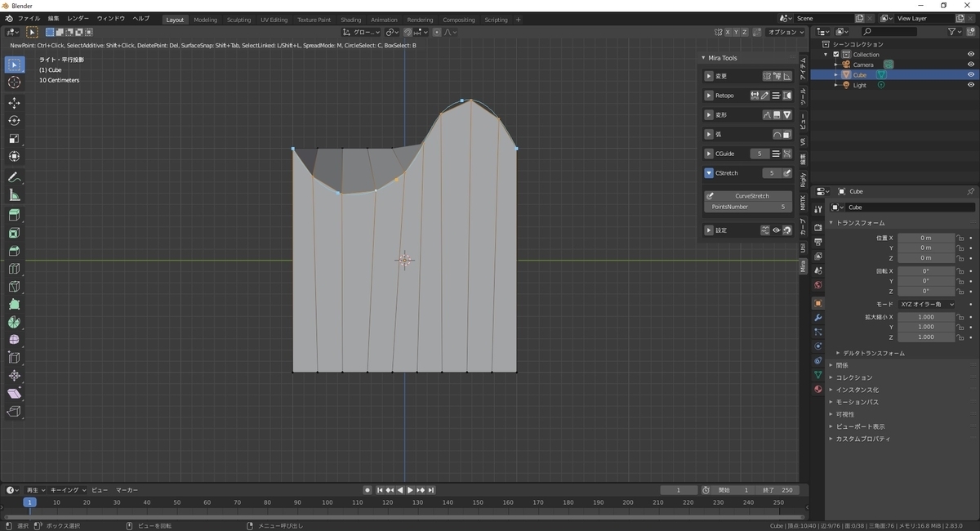Select the Measure tool

[x=14, y=195]
